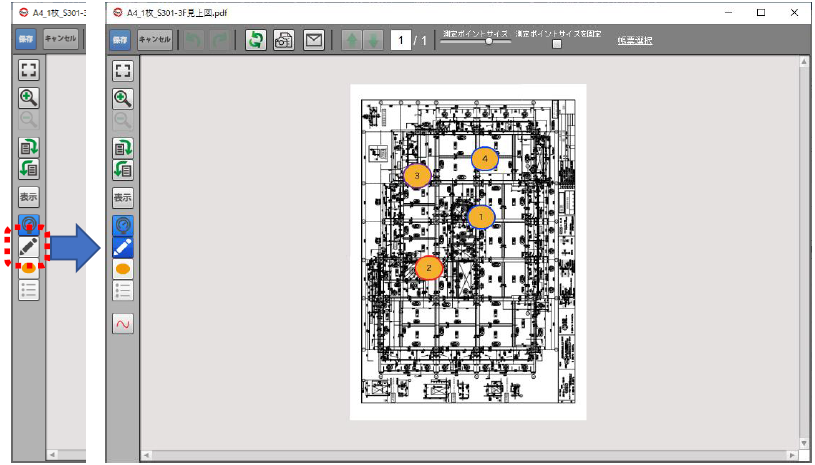Click the 帳票選択 link
The width and height of the screenshot is (815, 465).
coord(634,40)
